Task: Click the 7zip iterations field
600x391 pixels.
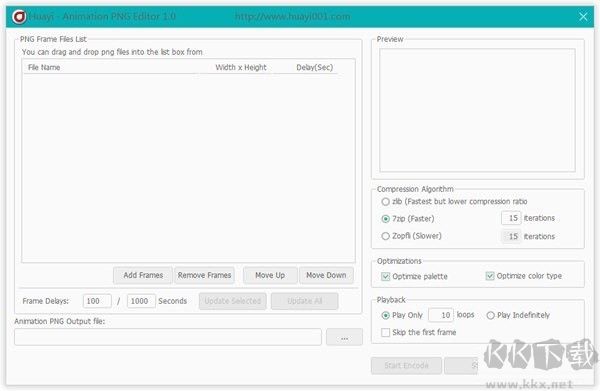Action: coord(511,218)
